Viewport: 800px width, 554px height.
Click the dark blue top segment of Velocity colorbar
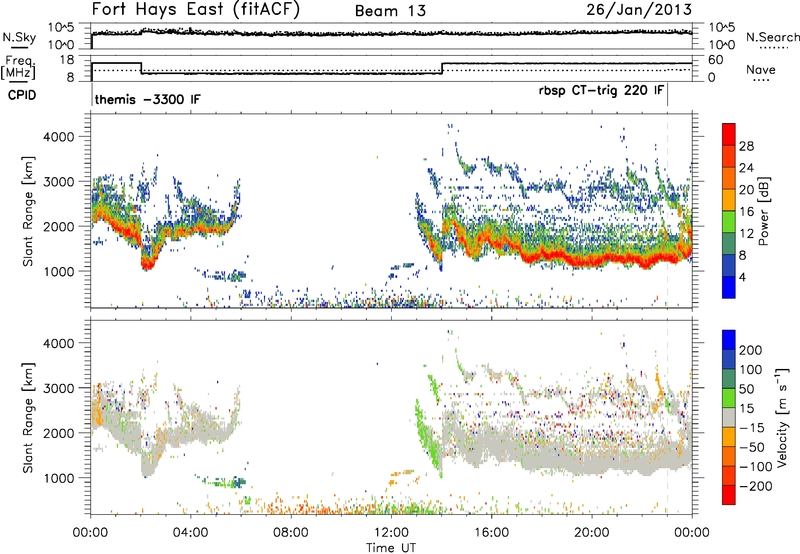point(729,340)
